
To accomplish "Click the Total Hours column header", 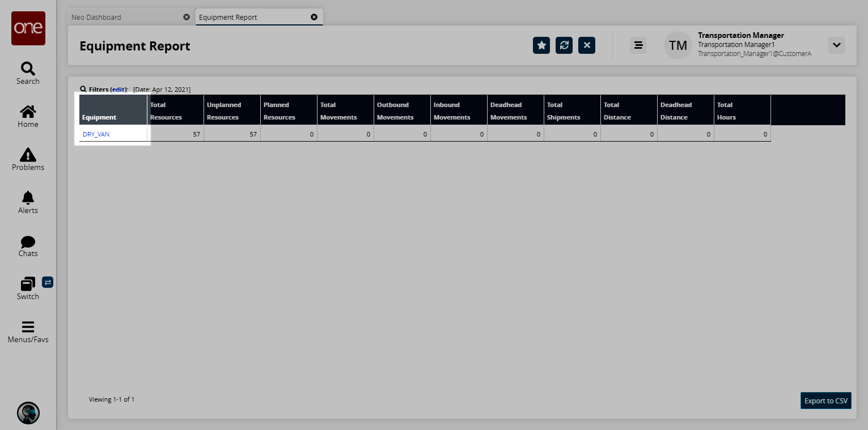I will tap(743, 110).
